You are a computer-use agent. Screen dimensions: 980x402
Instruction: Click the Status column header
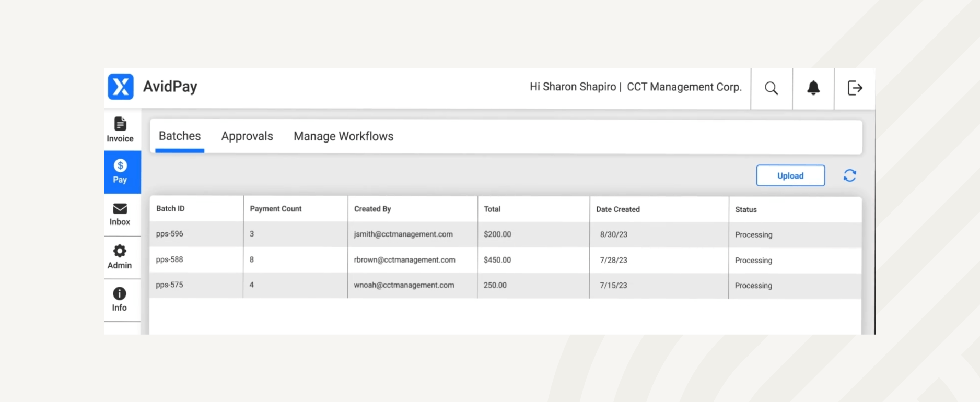[746, 209]
